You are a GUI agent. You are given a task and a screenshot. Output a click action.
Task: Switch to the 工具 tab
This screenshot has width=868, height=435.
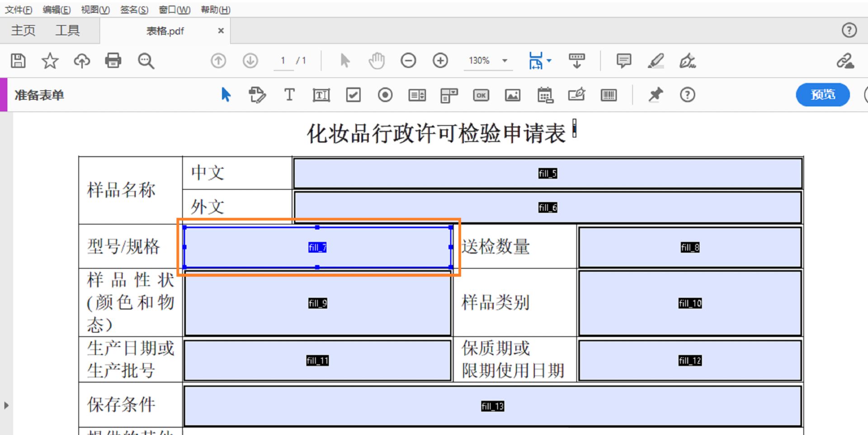tap(69, 30)
